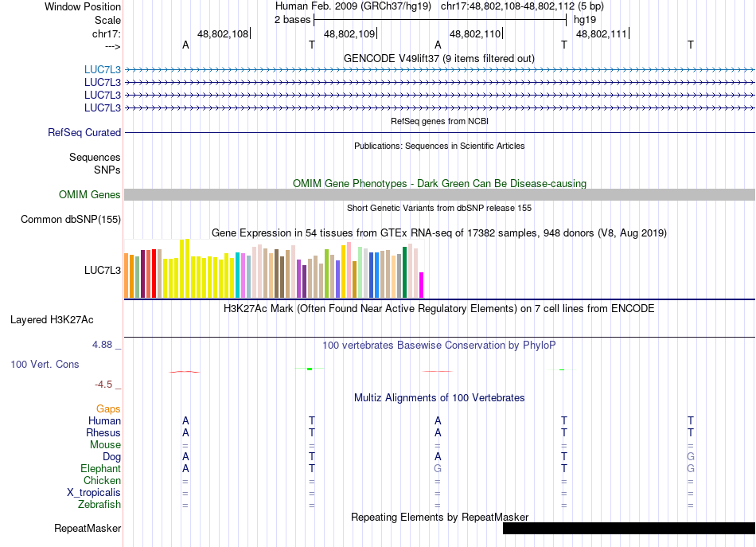The image size is (756, 547).
Task: Click the gray G in the Dog row
Action: [691, 457]
